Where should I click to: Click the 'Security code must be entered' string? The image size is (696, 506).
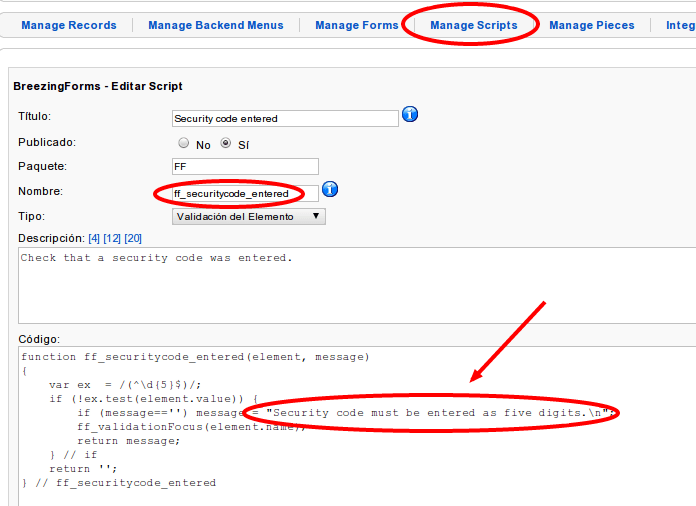(440, 413)
